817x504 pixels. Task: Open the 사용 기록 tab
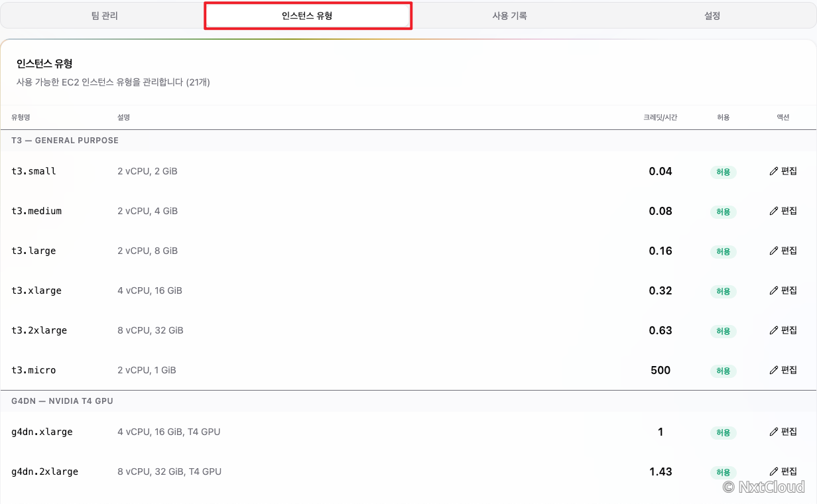[x=509, y=16]
